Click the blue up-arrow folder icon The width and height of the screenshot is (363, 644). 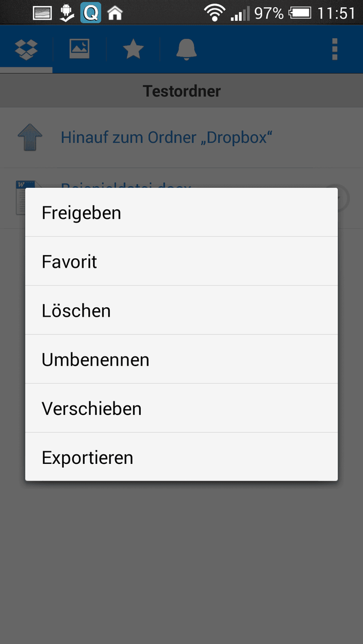30,137
